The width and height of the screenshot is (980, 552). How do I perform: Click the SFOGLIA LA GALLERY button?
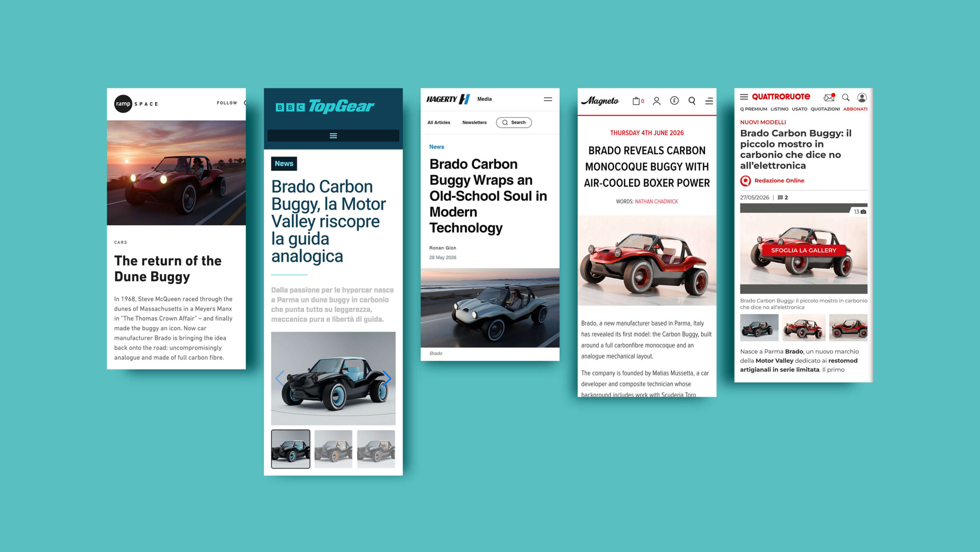click(804, 251)
